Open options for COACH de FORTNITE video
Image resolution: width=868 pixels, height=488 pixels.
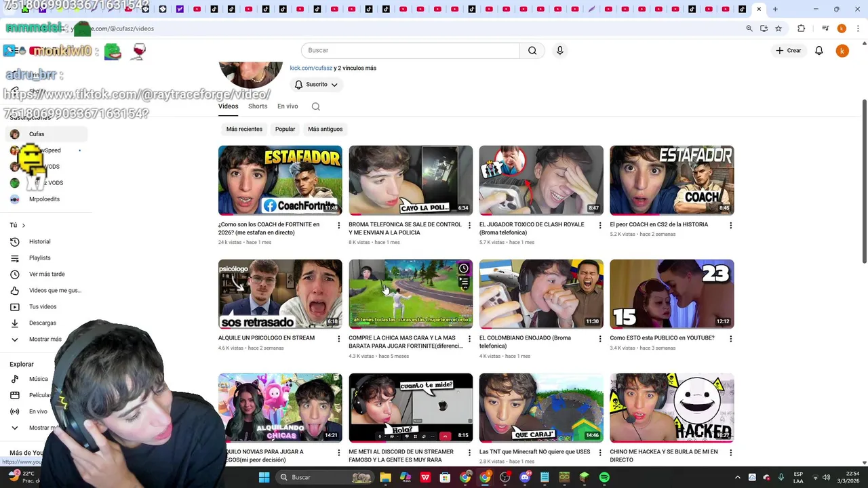pyautogui.click(x=338, y=226)
